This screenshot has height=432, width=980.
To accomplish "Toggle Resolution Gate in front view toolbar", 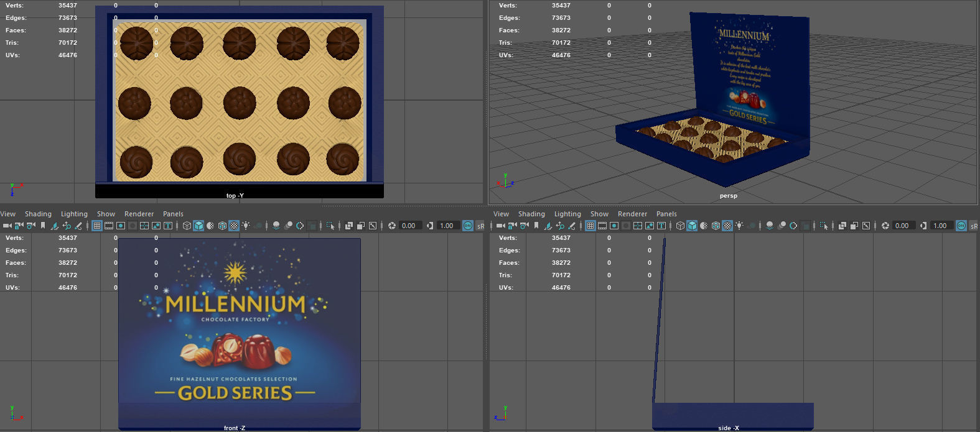I will coord(120,226).
